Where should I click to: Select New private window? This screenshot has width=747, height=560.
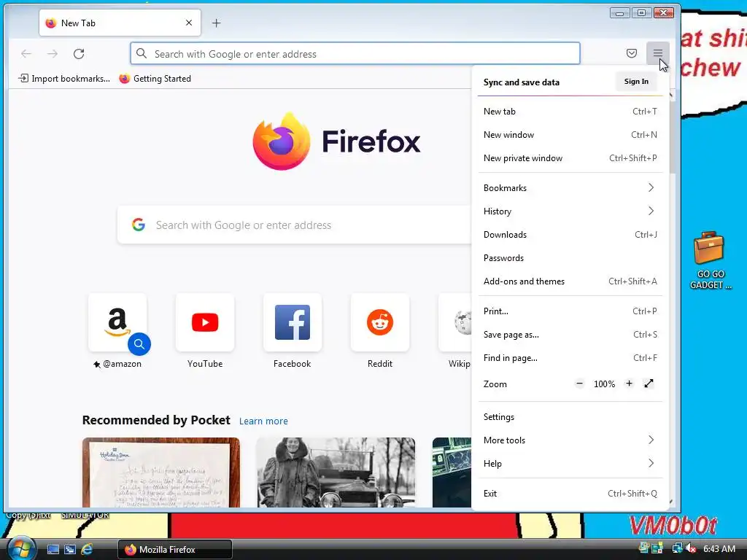point(570,158)
